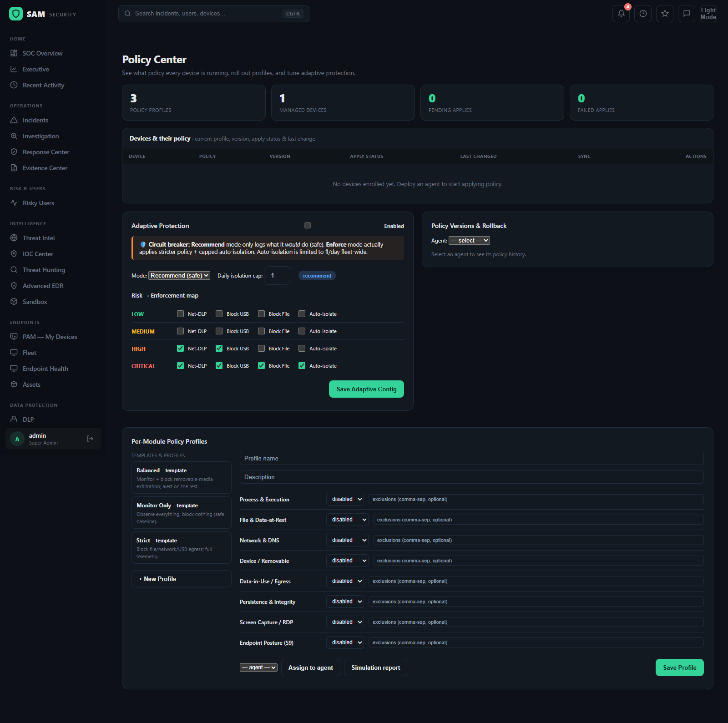Uncheck Block File for CRITICAL risk
Image resolution: width=728 pixels, height=723 pixels.
(262, 366)
